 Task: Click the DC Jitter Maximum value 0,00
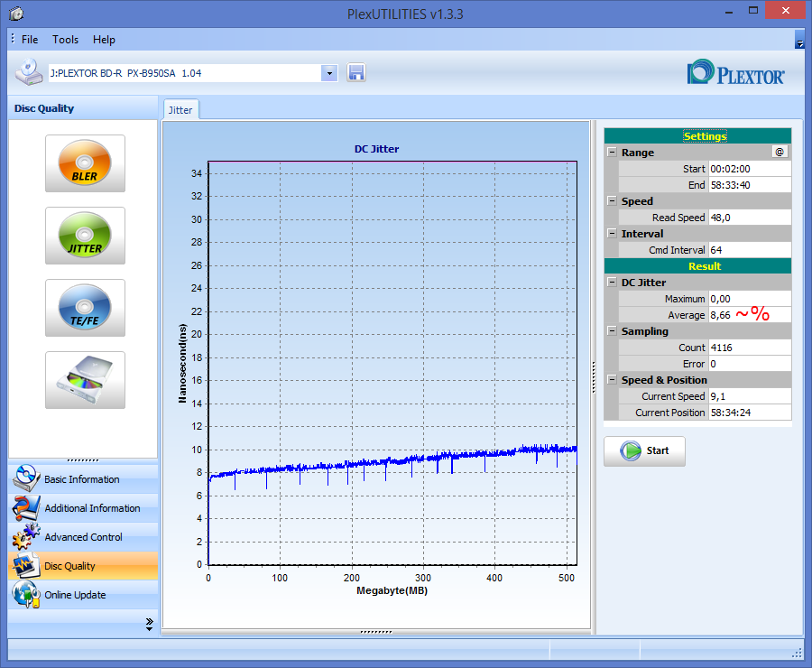pyautogui.click(x=750, y=299)
